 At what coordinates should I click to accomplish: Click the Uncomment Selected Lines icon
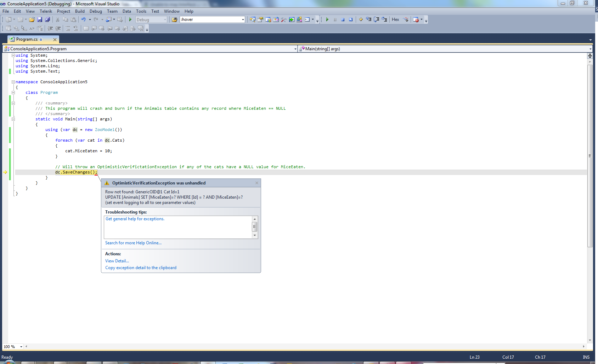click(76, 28)
